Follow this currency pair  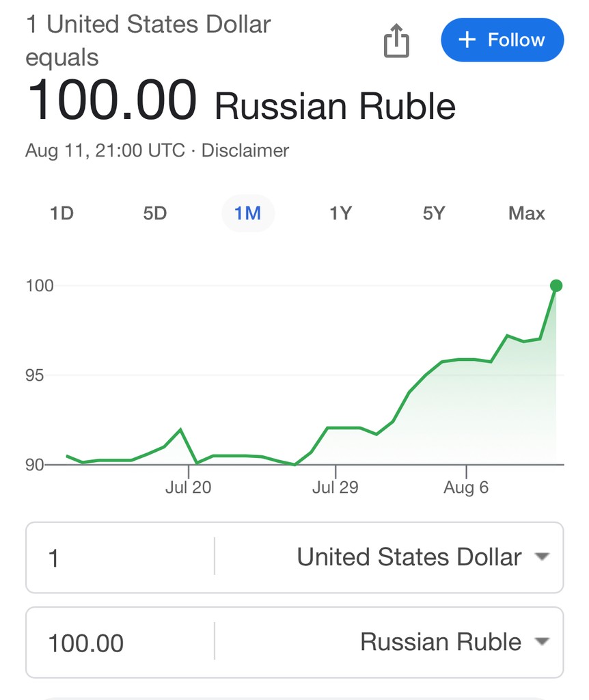tap(502, 40)
